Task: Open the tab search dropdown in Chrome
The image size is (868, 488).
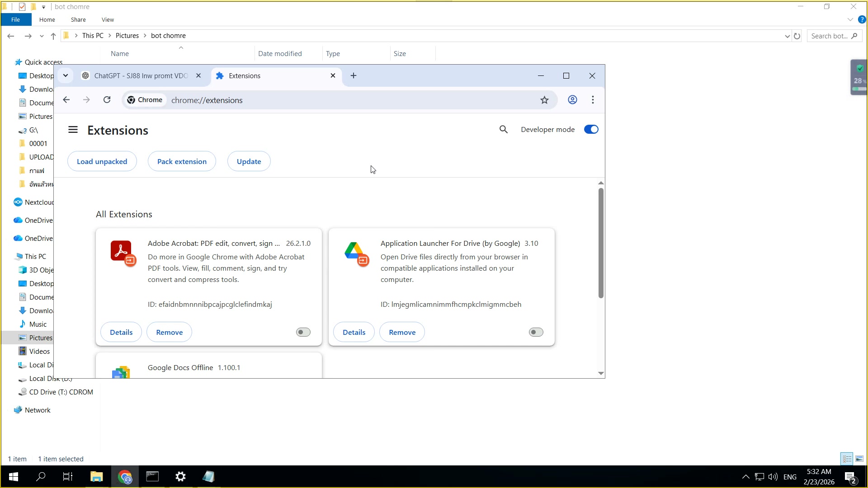Action: (66, 75)
